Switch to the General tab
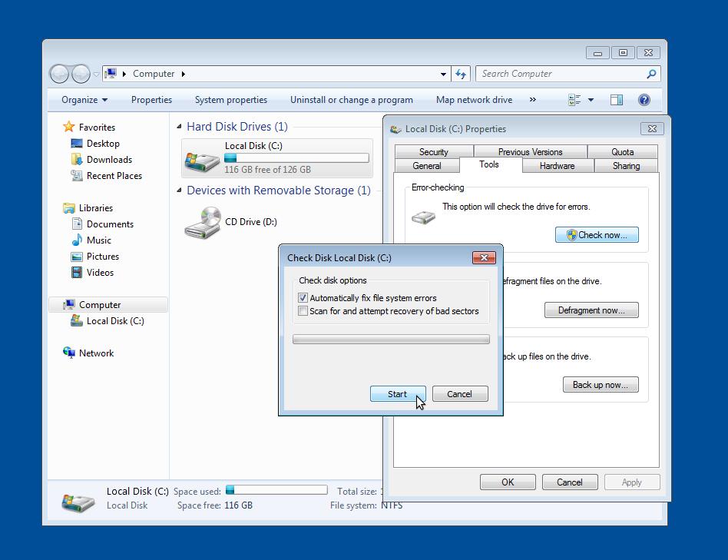The height and width of the screenshot is (560, 728). (427, 166)
